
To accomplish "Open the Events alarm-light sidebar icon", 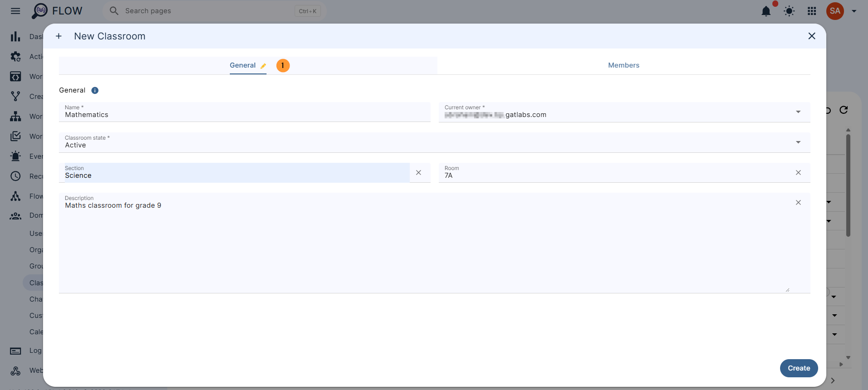I will point(15,156).
